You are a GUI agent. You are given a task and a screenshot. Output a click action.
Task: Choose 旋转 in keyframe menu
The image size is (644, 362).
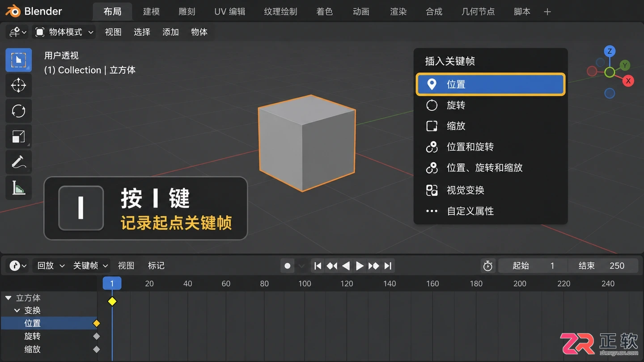pos(491,105)
